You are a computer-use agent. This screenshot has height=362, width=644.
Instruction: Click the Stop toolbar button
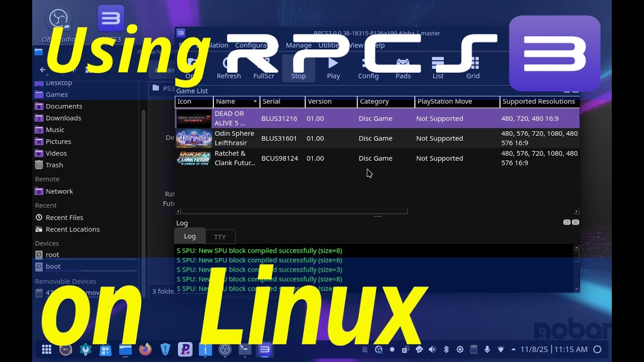298,68
